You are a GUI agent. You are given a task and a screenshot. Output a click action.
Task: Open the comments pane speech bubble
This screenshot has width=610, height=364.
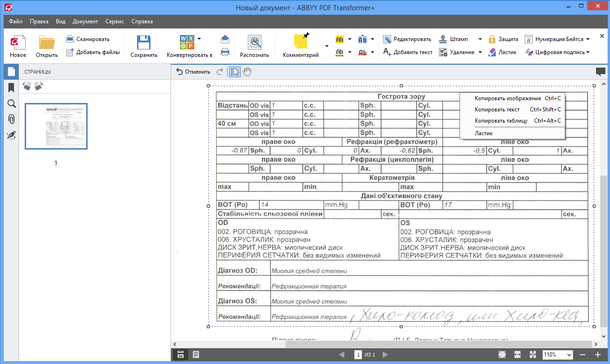point(600,72)
